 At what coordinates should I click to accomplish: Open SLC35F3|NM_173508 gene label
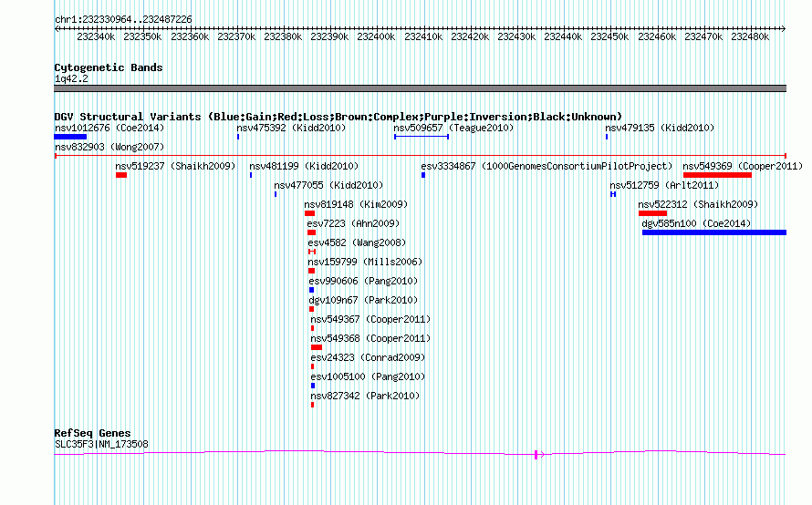coord(101,444)
